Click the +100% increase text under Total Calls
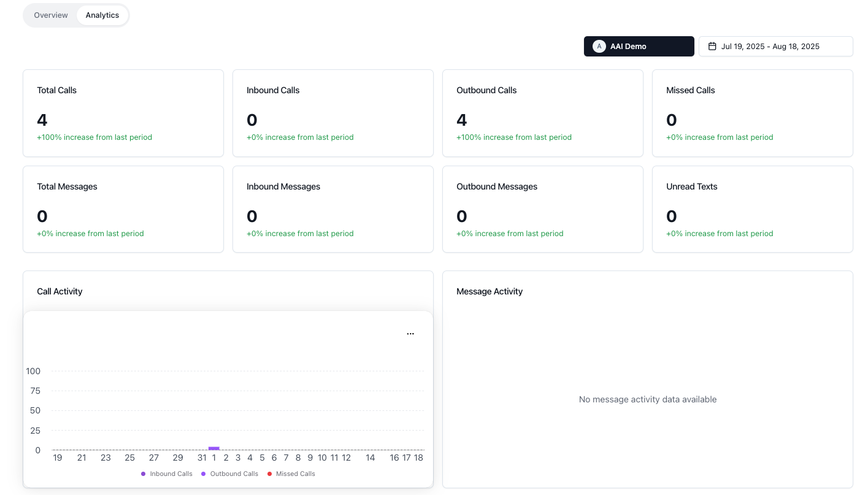The height and width of the screenshot is (495, 868). (94, 137)
